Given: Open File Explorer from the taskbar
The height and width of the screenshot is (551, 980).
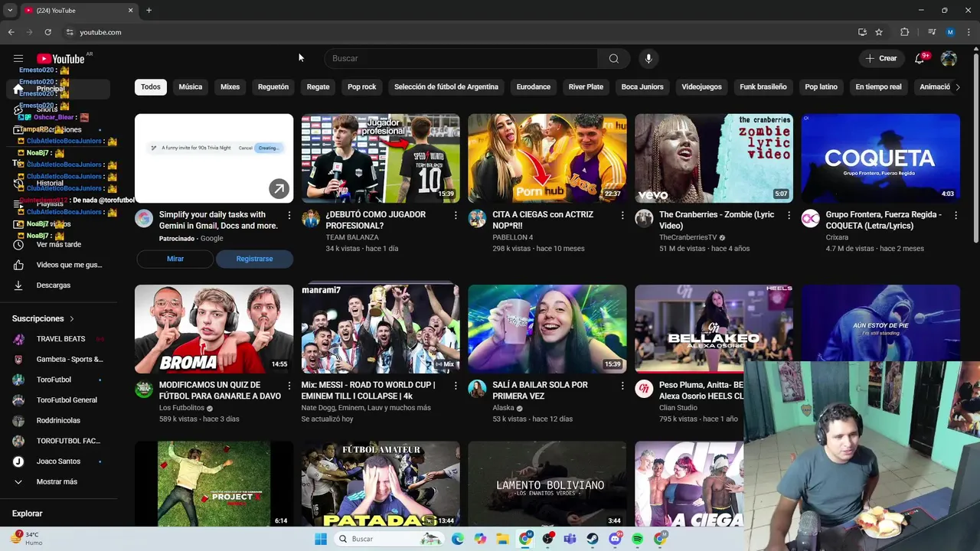Looking at the screenshot, I should click(x=502, y=539).
